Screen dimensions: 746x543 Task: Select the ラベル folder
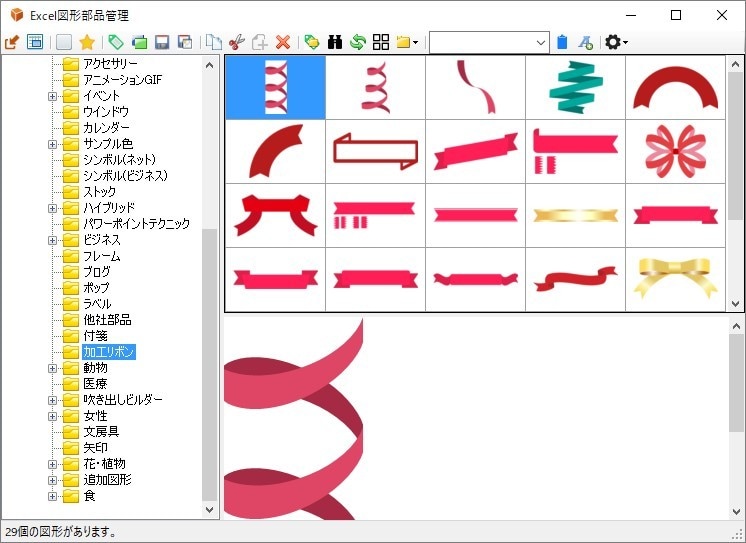point(97,304)
